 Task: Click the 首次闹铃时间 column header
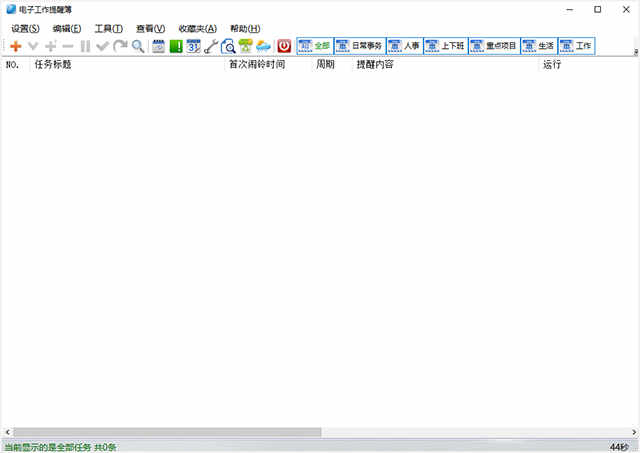(256, 65)
